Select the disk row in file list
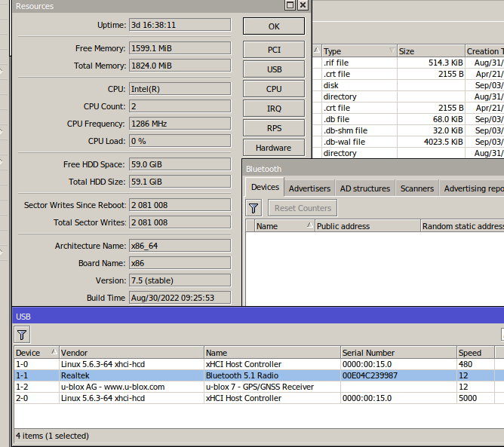Screen dimensions: 504x447 click(x=408, y=85)
